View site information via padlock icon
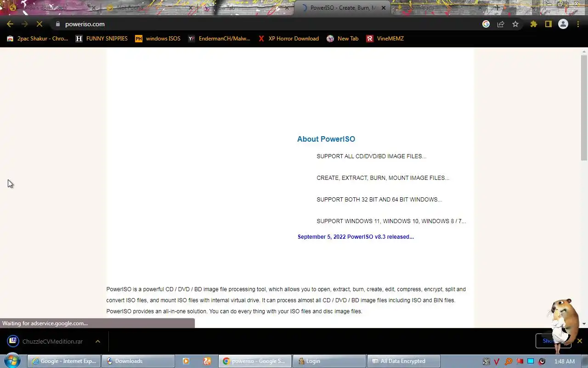Viewport: 588px width, 368px height. click(x=57, y=24)
